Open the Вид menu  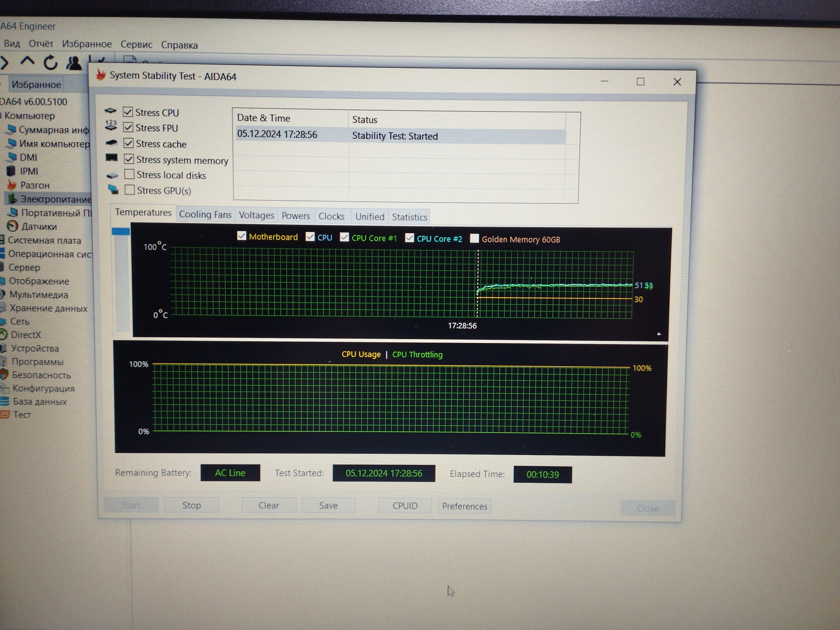[x=12, y=44]
